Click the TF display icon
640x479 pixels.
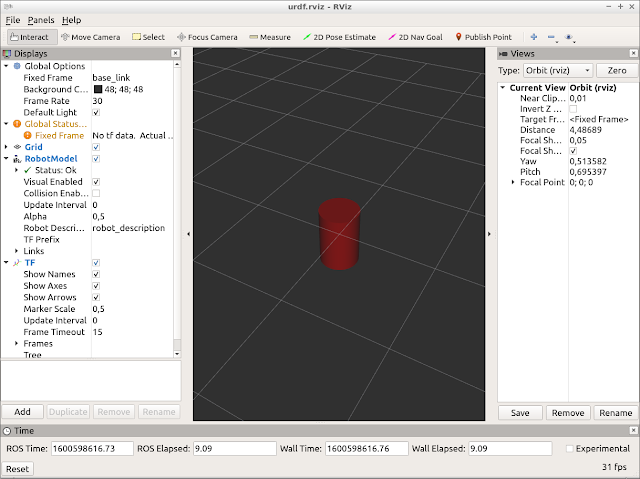pyautogui.click(x=17, y=263)
